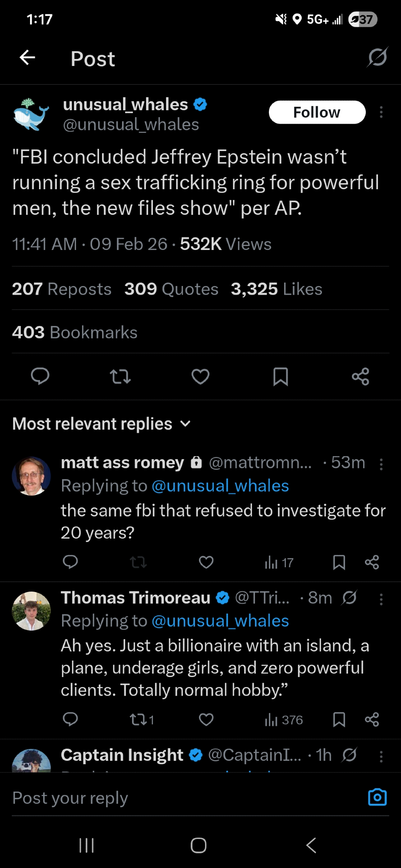Like Thomas Trimoreau's reply

(206, 720)
